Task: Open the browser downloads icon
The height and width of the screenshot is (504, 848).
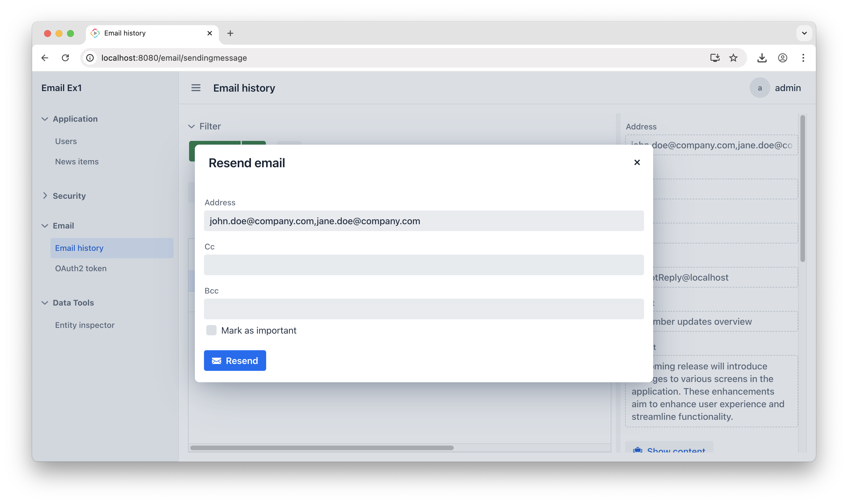Action: coord(762,58)
